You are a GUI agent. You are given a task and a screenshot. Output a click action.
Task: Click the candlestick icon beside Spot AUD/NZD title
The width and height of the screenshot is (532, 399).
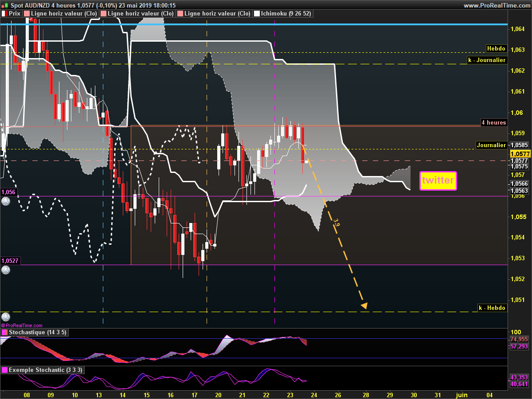pyautogui.click(x=5, y=5)
